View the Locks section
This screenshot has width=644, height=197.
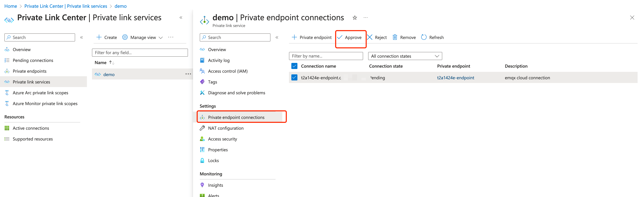[x=213, y=160]
